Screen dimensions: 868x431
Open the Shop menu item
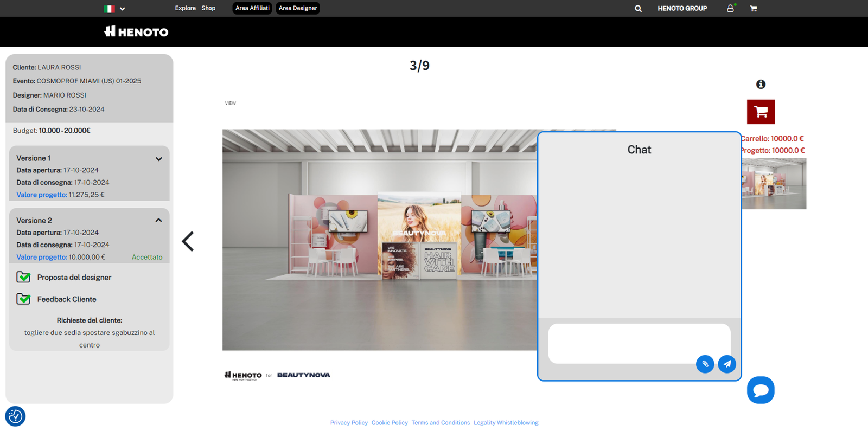coord(208,8)
